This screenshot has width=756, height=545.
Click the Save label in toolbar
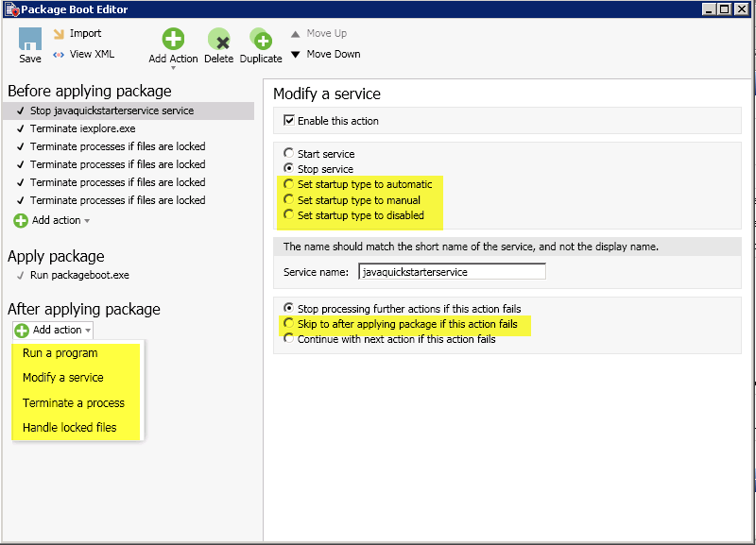[30, 59]
